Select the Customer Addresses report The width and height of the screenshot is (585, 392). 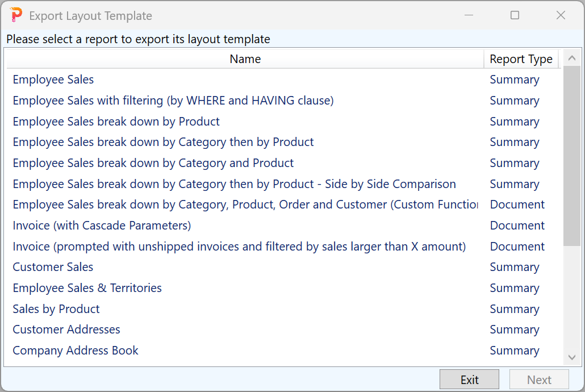coord(66,330)
